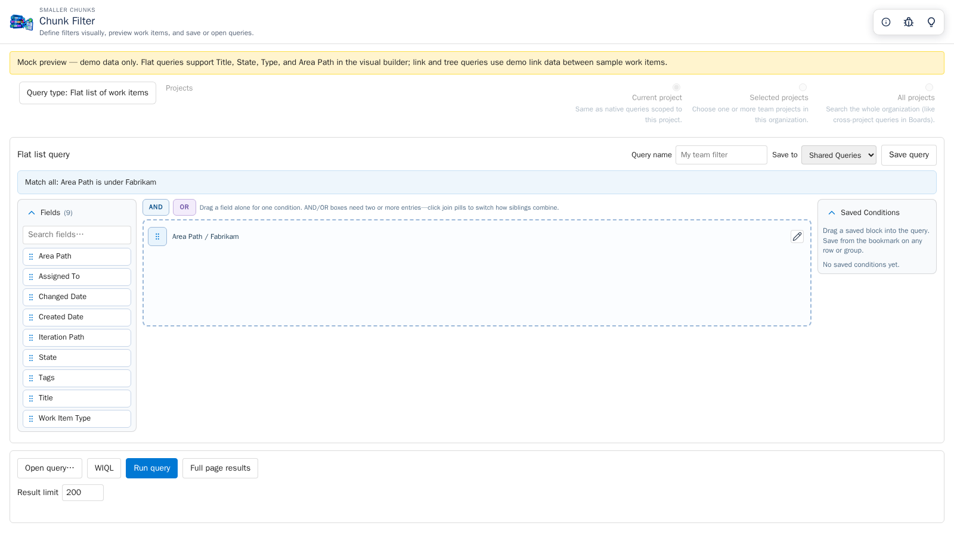The height and width of the screenshot is (560, 954).
Task: Select the Iteration Path field item
Action: point(77,338)
